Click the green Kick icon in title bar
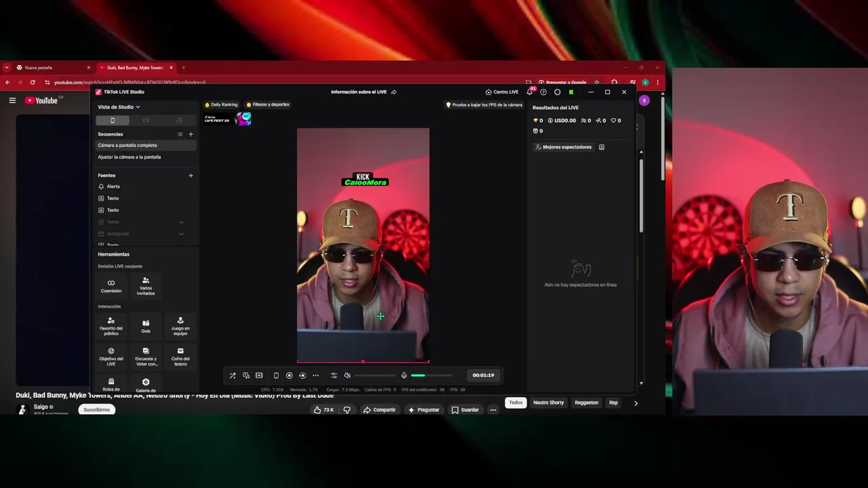The width and height of the screenshot is (868, 488). (572, 92)
